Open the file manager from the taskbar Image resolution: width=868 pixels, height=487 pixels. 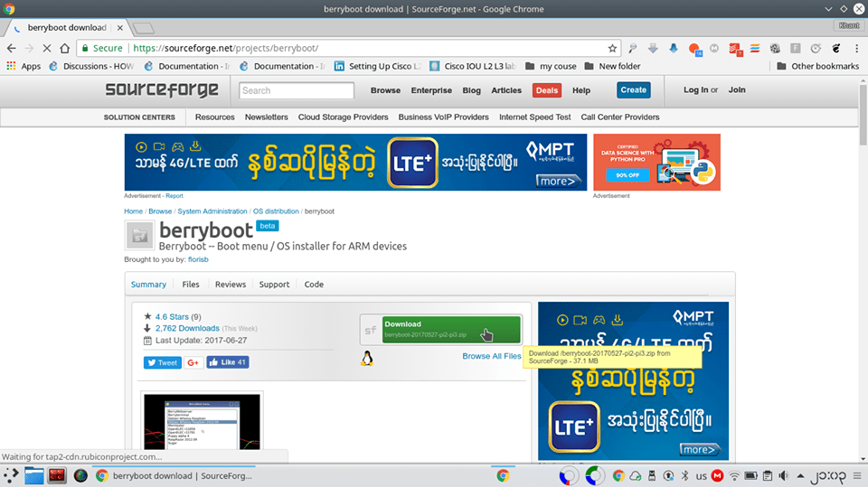point(33,475)
